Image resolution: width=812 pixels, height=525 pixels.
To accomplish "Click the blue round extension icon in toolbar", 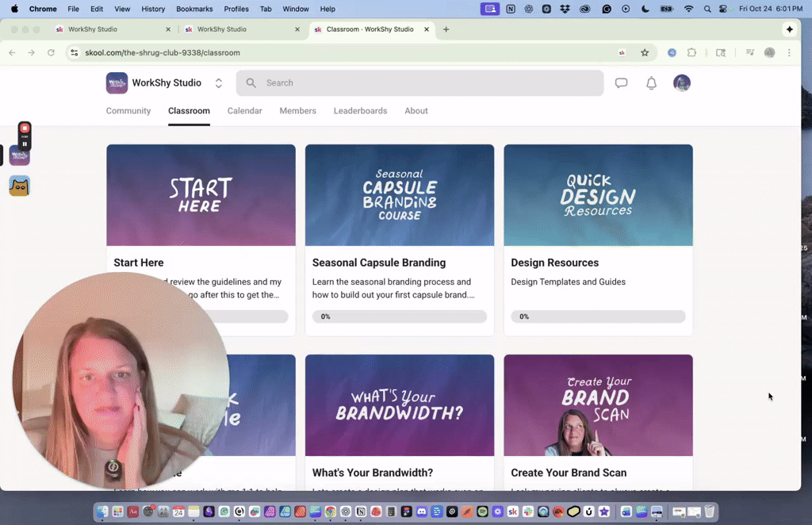I will 672,53.
